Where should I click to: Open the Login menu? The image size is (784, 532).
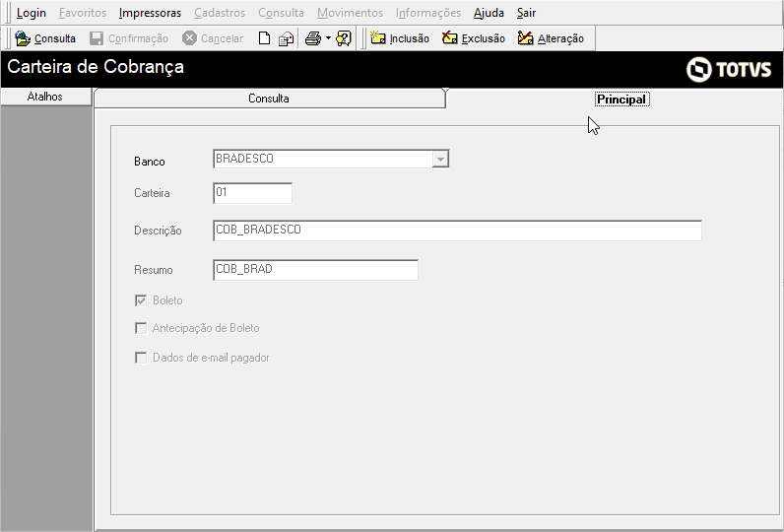point(31,13)
